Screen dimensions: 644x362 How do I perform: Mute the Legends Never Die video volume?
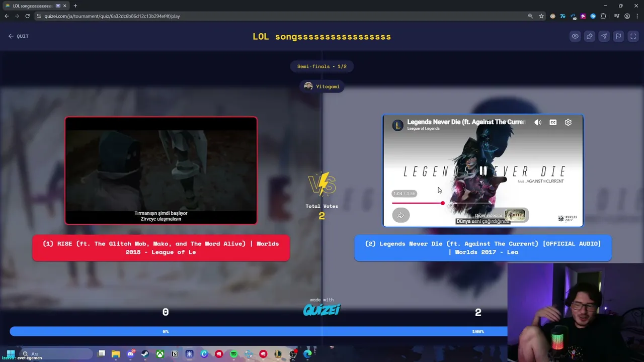538,122
